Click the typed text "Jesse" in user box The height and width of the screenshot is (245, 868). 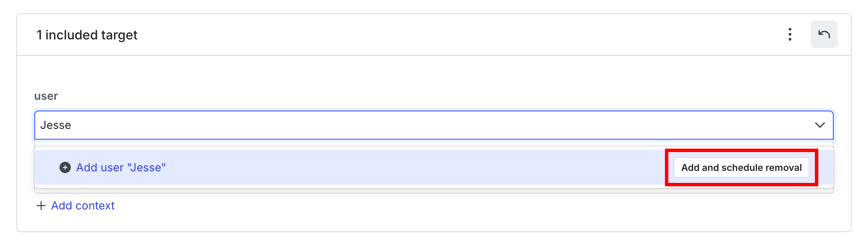tap(56, 125)
